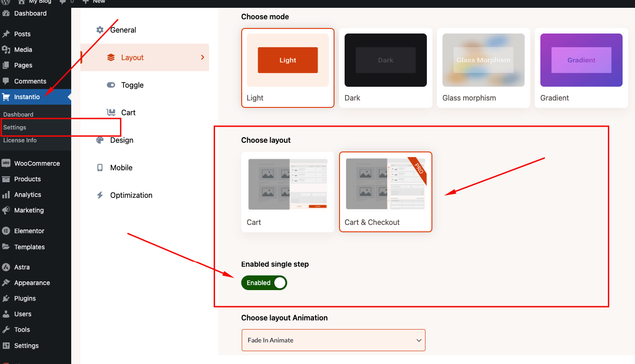The image size is (635, 364).
Task: Click the Cart tab icon
Action: pos(111,112)
